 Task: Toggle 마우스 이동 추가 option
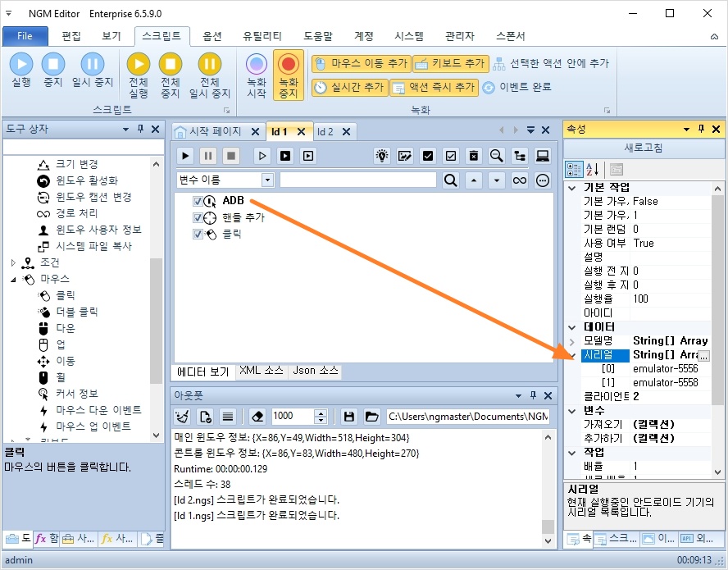pos(362,64)
